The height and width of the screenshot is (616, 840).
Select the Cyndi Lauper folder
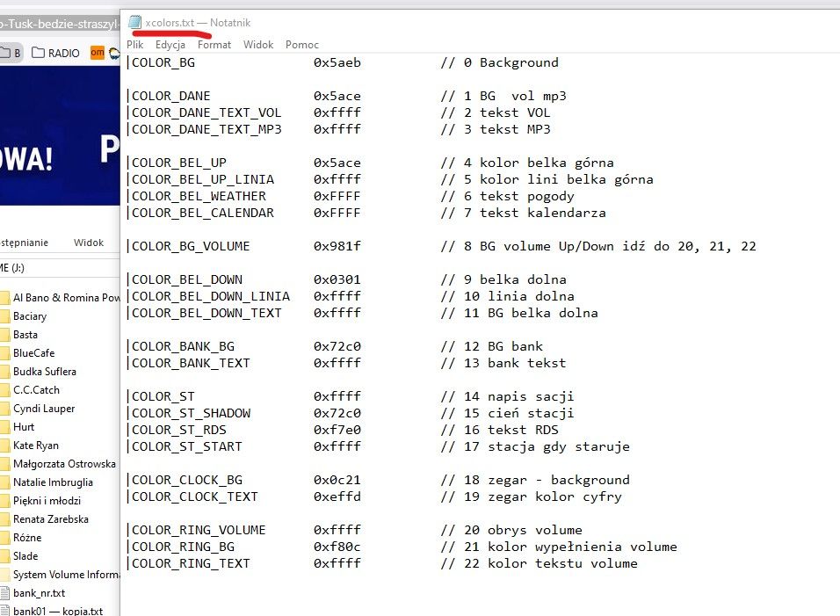click(44, 408)
